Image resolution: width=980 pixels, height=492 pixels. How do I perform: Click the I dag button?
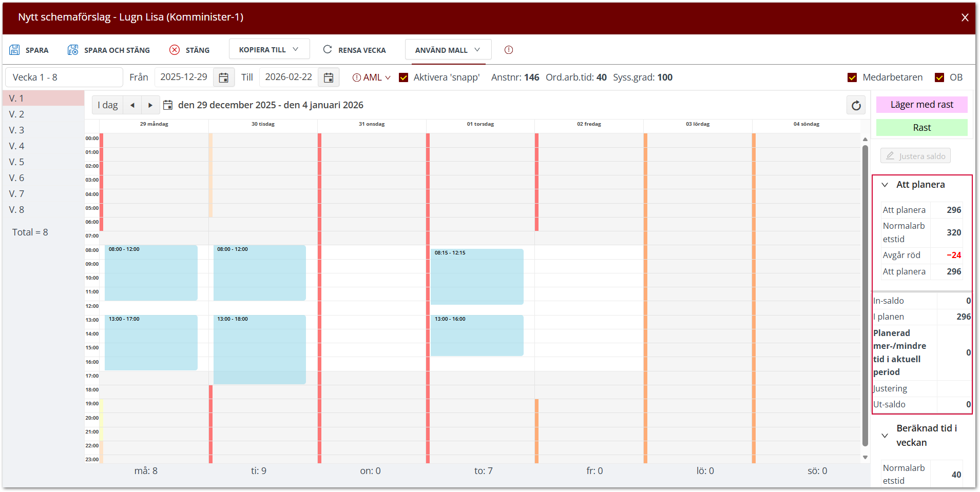108,105
